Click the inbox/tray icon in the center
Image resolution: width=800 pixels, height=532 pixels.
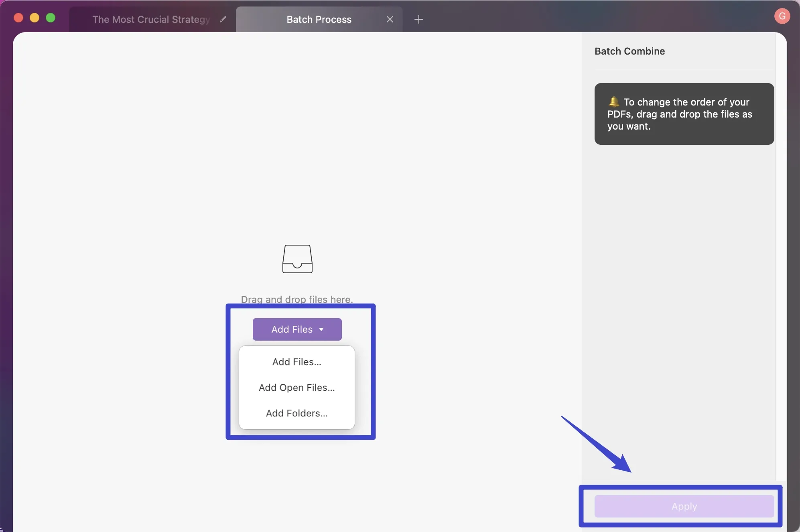(x=297, y=259)
